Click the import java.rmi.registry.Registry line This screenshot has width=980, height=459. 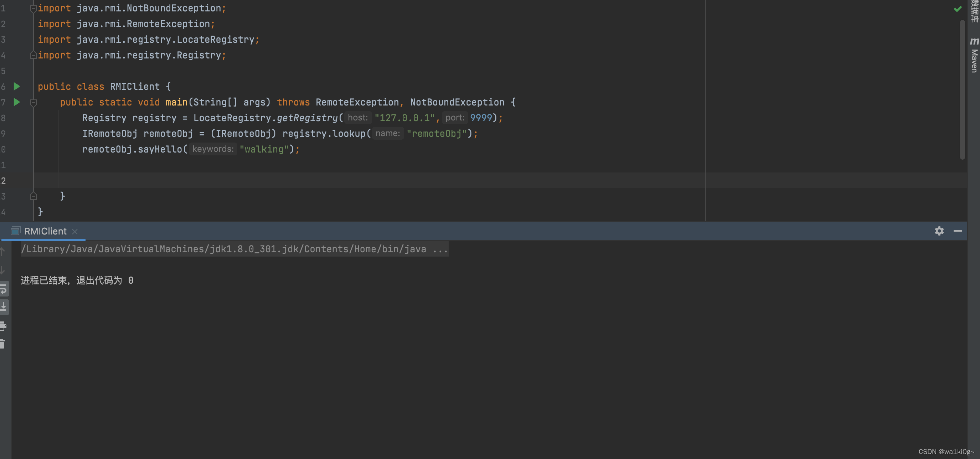point(131,55)
